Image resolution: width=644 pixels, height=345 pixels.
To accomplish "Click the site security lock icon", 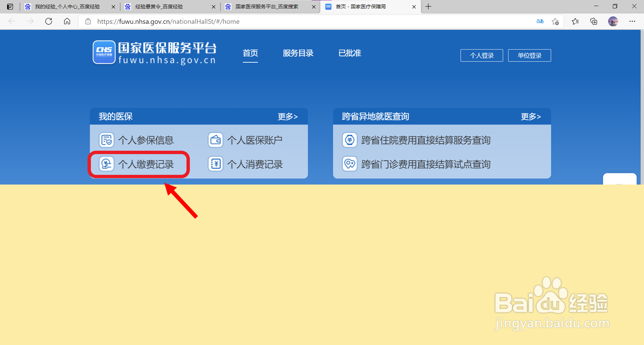I will click(88, 21).
